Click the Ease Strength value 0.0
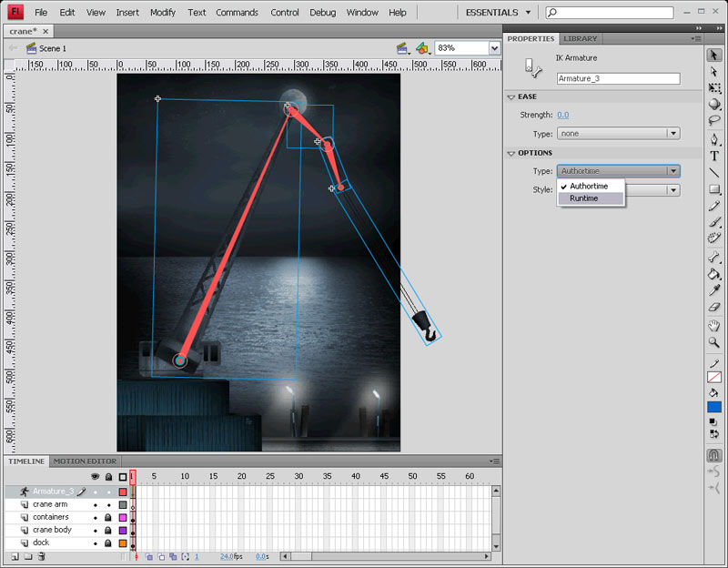 tap(563, 116)
